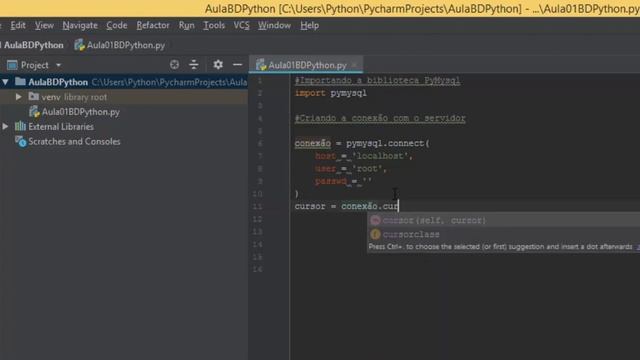Choose cursorclass completion suggestion

point(411,234)
